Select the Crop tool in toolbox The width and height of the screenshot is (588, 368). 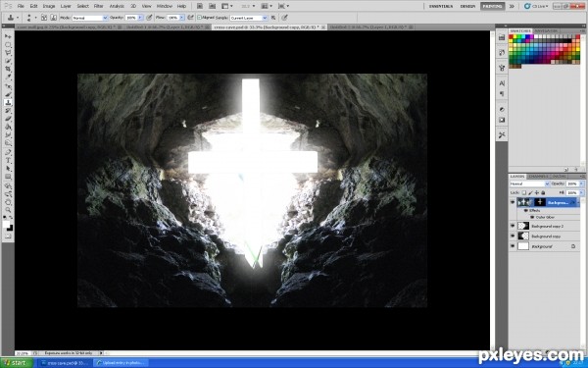(8, 69)
